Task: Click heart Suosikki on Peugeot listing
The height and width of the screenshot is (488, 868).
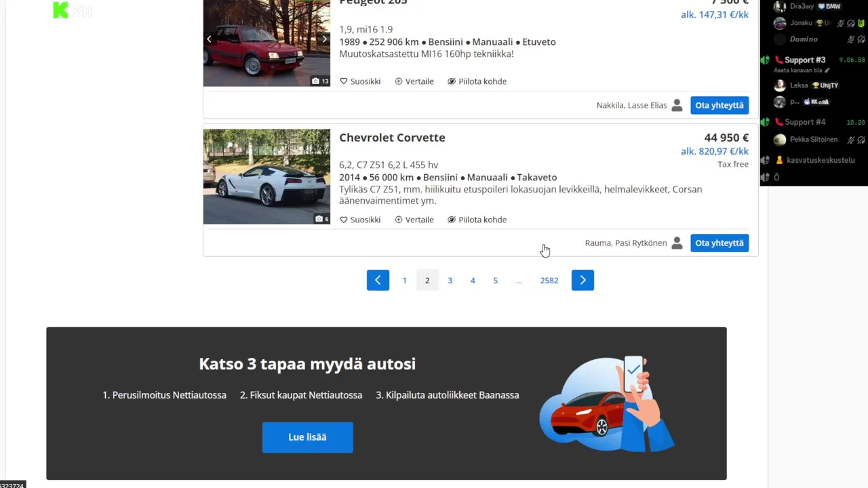Action: coord(360,81)
